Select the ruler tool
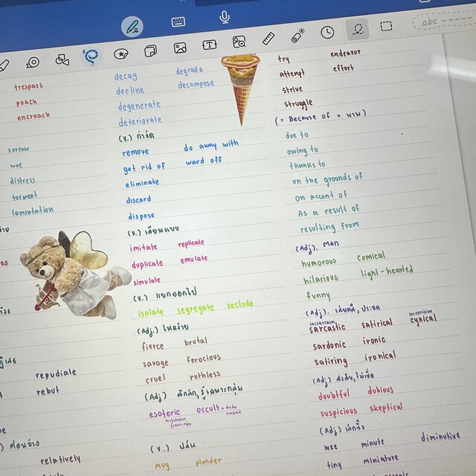Screen dimensions: 476x476 pyautogui.click(x=268, y=39)
